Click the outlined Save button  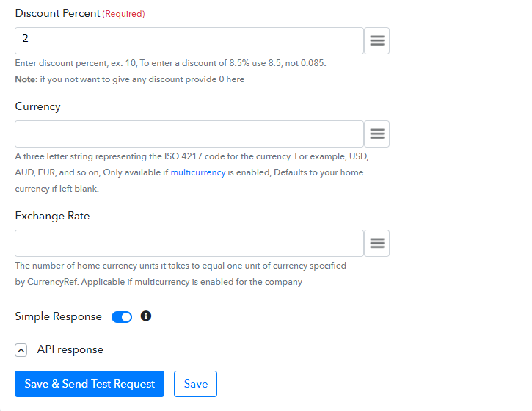[x=195, y=384]
